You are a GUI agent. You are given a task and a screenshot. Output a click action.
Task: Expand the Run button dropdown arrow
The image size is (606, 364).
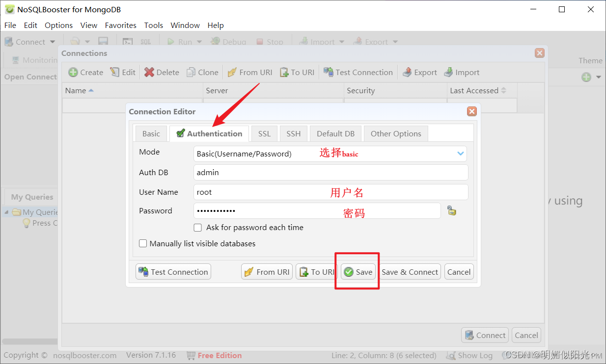(x=199, y=42)
